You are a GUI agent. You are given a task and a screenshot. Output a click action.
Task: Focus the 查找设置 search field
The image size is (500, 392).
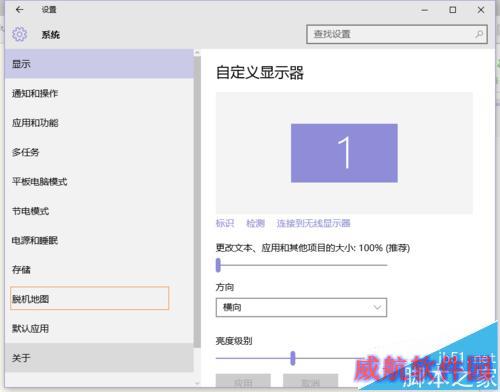[397, 34]
